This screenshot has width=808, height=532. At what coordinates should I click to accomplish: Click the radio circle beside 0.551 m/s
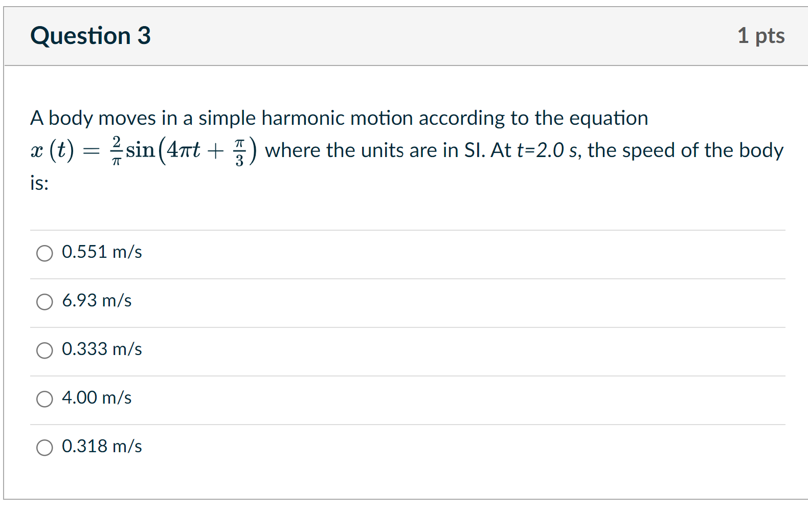tap(45, 253)
